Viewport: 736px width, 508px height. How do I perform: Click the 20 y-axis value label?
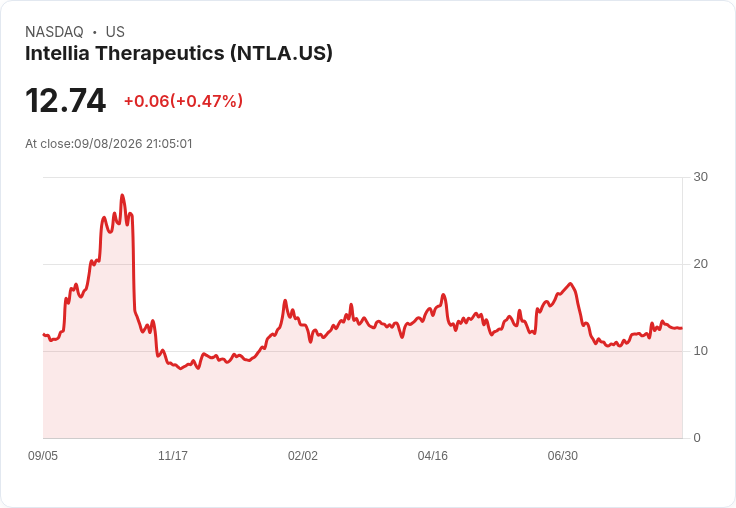(700, 264)
